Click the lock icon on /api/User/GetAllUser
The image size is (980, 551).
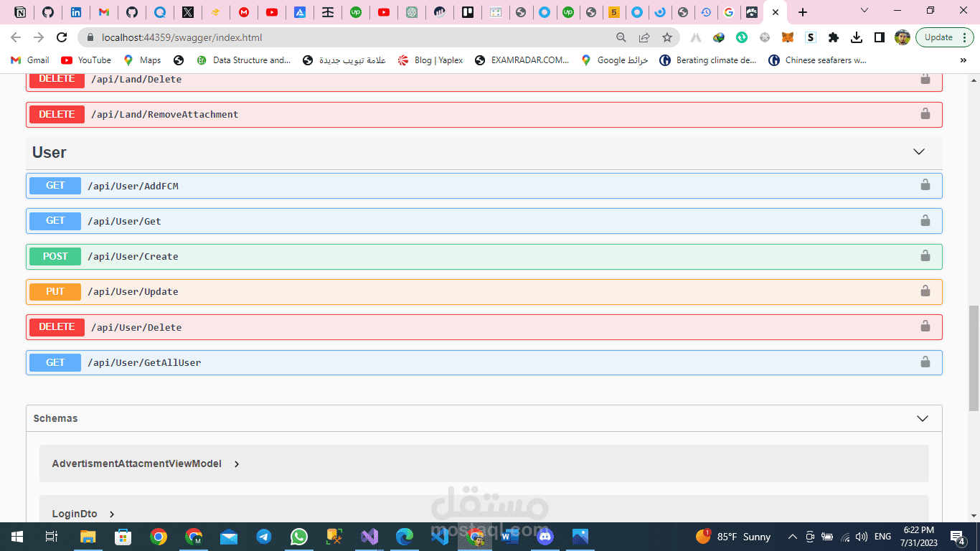925,361
